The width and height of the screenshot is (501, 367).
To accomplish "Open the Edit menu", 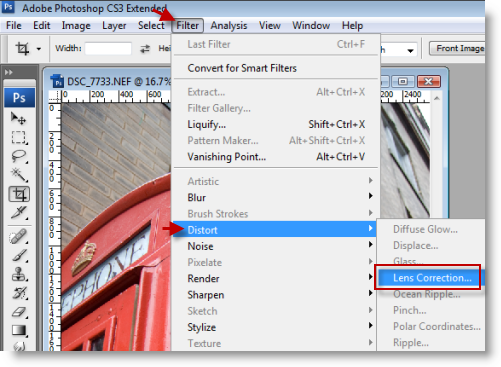I will pos(42,25).
